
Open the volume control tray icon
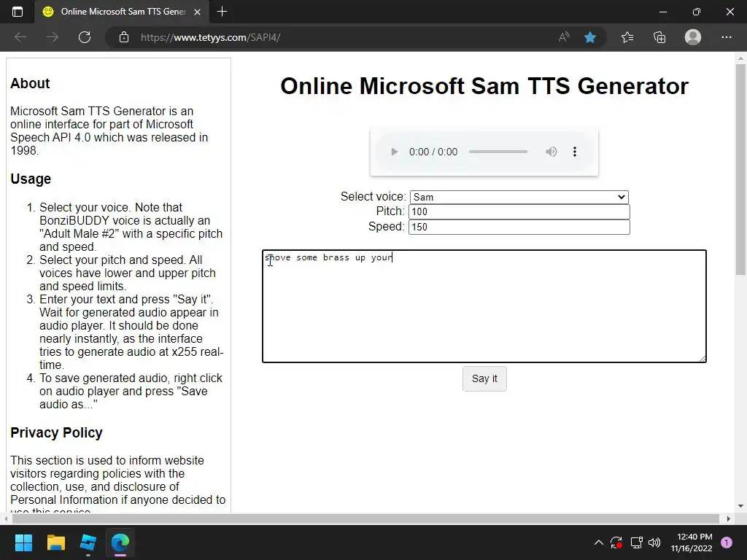point(654,542)
